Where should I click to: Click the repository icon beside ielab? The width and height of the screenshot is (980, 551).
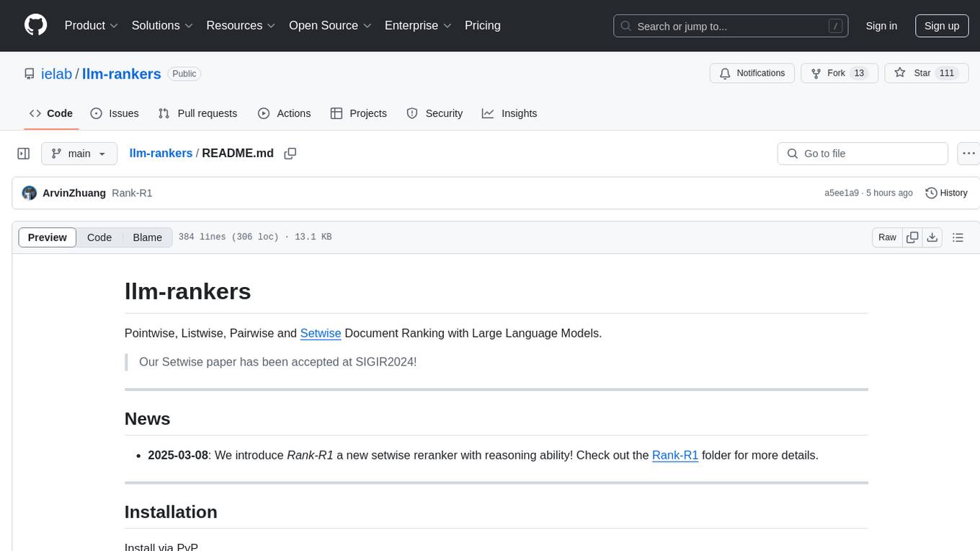click(29, 74)
